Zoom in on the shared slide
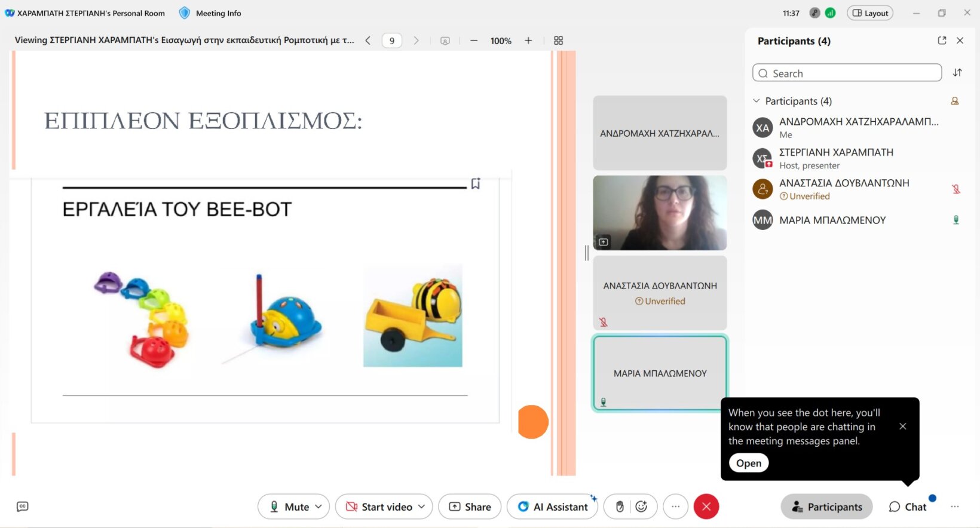This screenshot has height=528, width=980. point(528,41)
